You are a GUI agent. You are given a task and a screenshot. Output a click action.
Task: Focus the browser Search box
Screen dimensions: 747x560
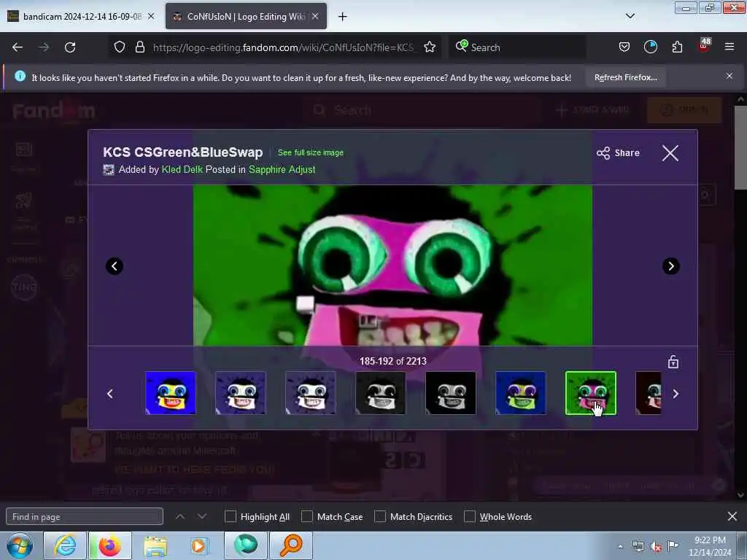(x=519, y=47)
